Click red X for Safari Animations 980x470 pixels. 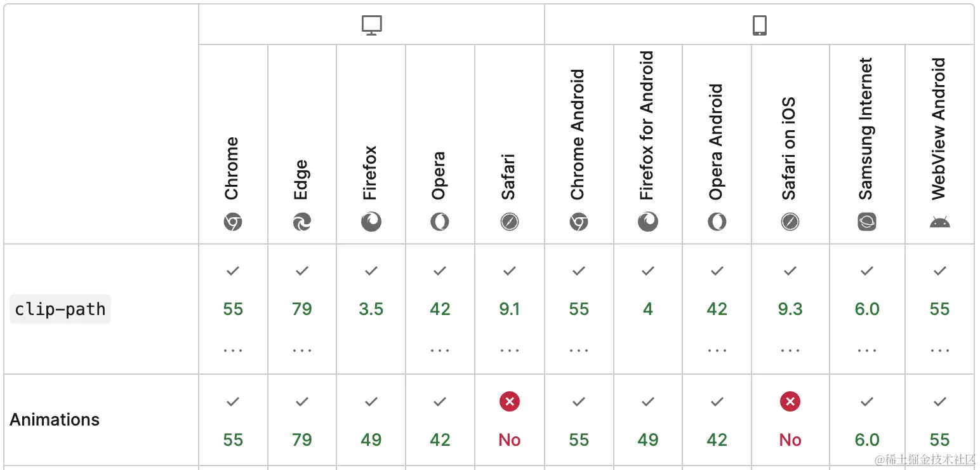tap(510, 401)
